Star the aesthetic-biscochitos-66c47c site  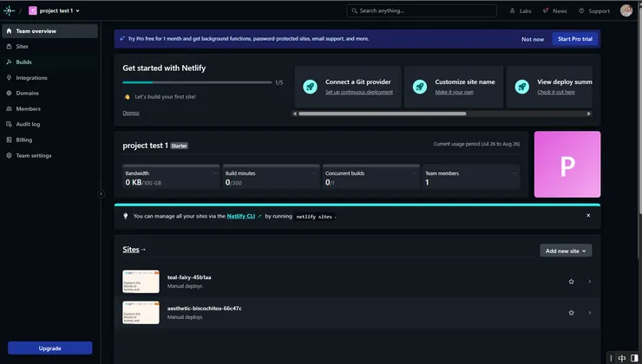[x=571, y=313]
